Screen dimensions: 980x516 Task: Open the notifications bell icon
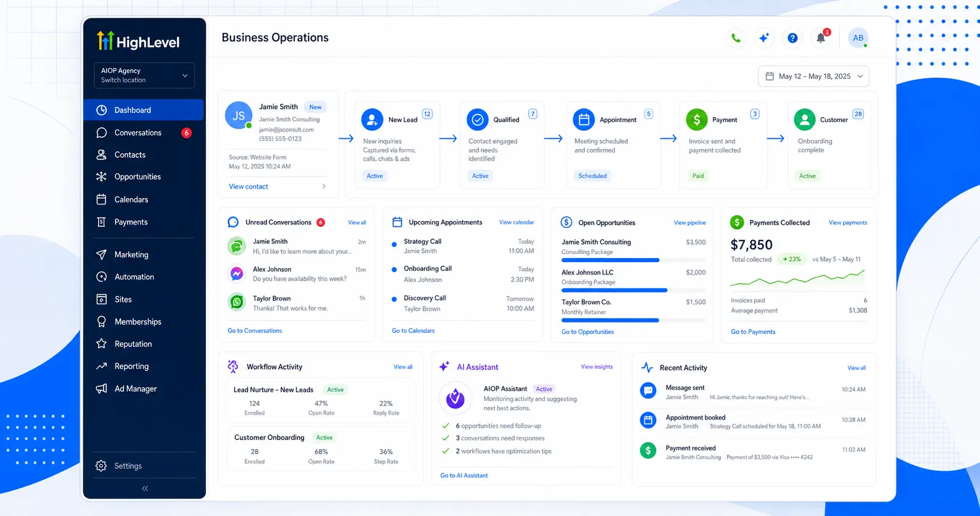pos(821,38)
